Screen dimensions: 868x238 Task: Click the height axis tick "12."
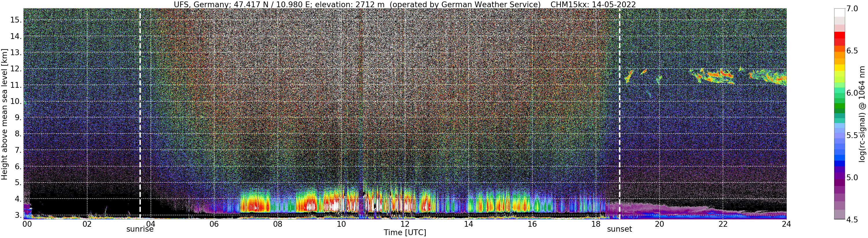pos(16,69)
